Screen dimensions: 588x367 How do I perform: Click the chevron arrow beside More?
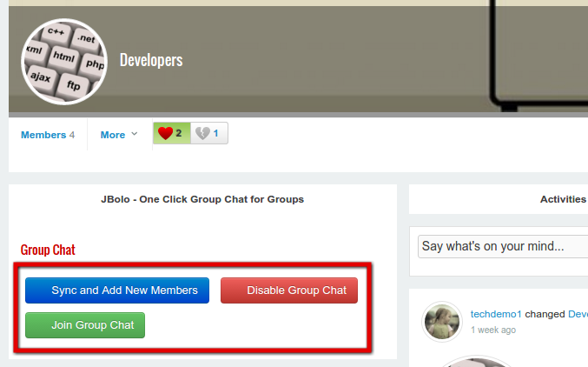(x=134, y=135)
